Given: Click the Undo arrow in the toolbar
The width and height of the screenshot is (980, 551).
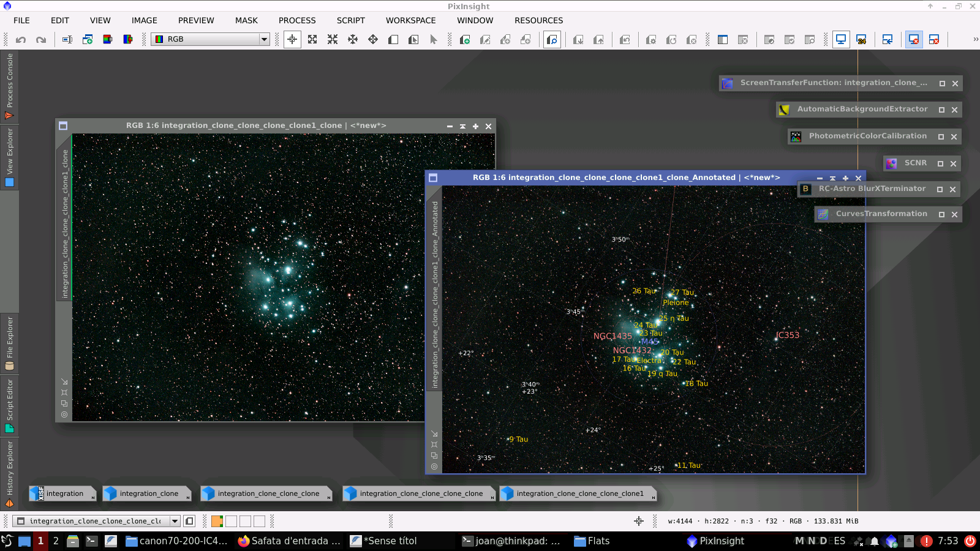Looking at the screenshot, I should point(20,39).
